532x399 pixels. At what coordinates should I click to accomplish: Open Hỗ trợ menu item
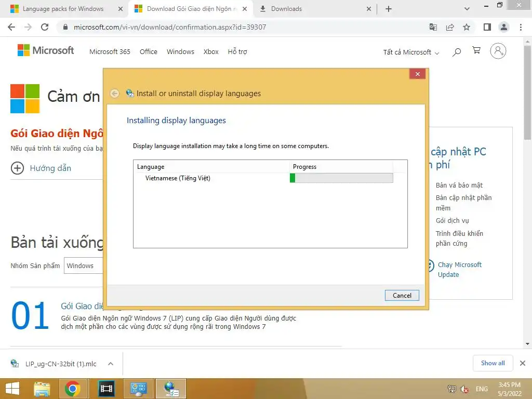(x=237, y=51)
